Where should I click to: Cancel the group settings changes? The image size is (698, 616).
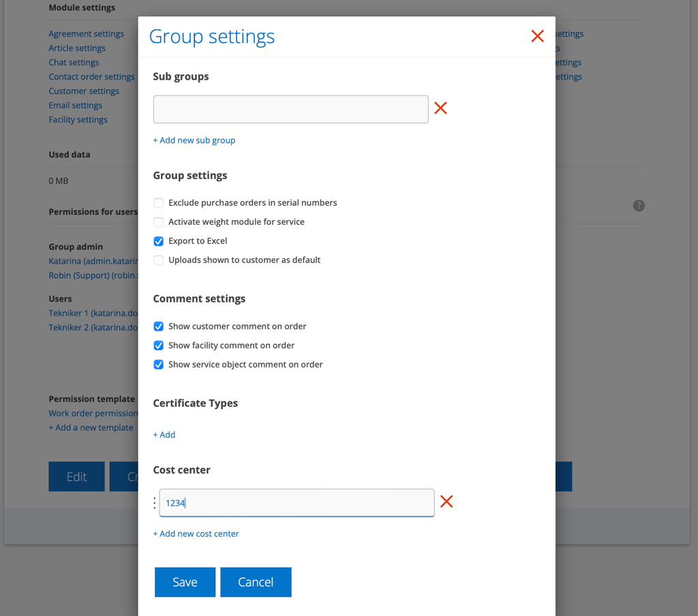click(x=256, y=582)
